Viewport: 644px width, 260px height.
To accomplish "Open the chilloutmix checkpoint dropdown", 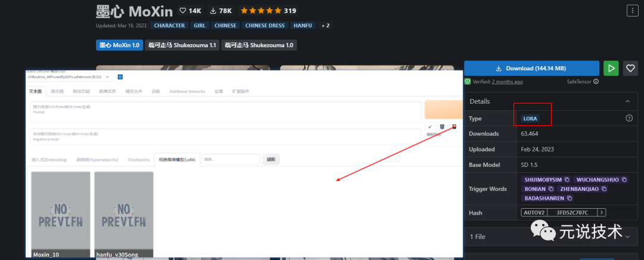I will click(69, 77).
